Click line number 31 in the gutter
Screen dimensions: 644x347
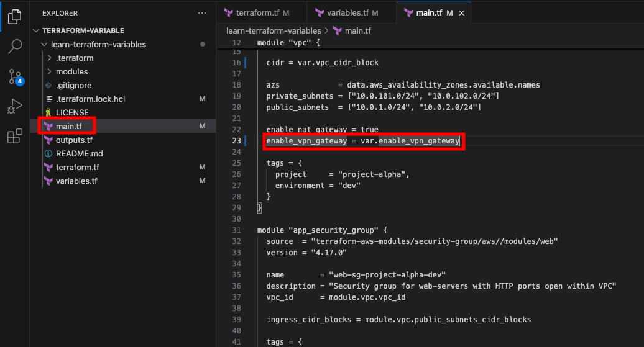pos(236,230)
